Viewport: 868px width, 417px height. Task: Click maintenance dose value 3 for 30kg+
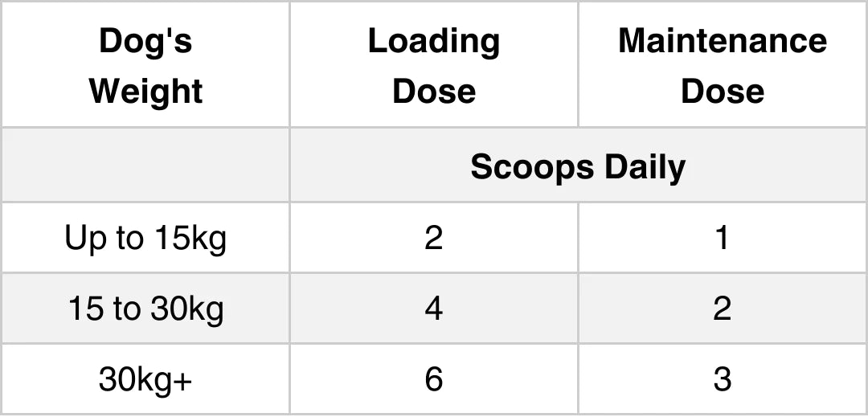tap(722, 379)
